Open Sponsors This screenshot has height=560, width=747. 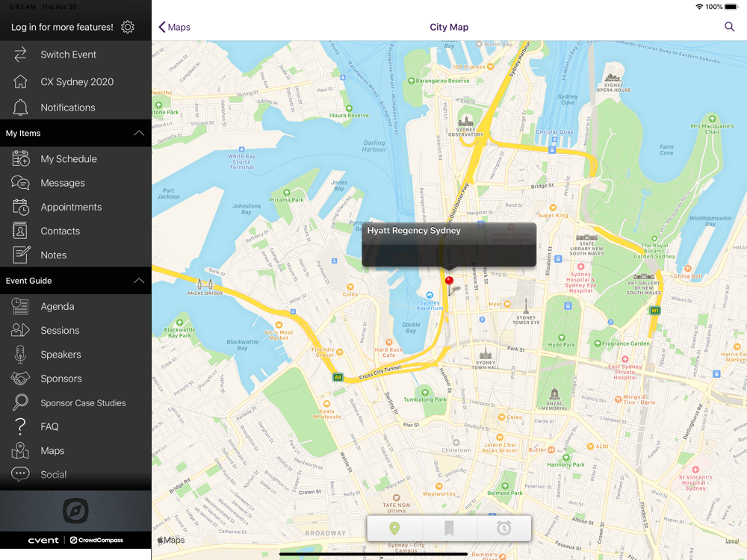point(75,379)
